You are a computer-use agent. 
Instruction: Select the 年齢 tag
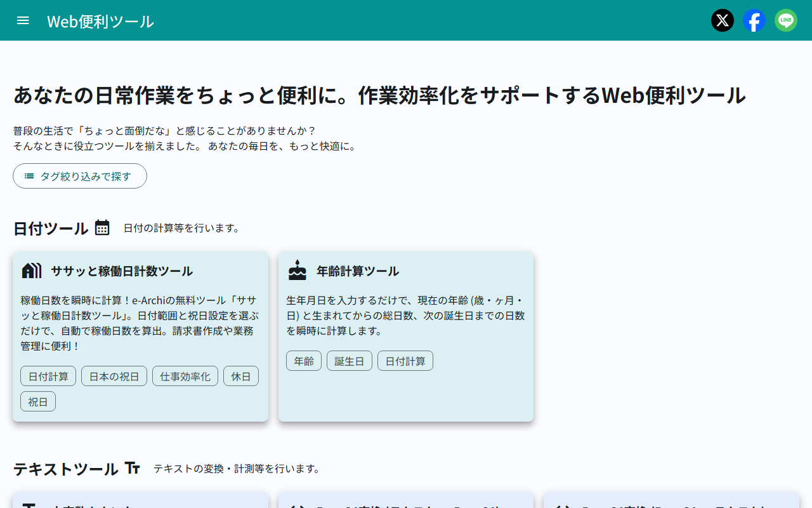303,360
